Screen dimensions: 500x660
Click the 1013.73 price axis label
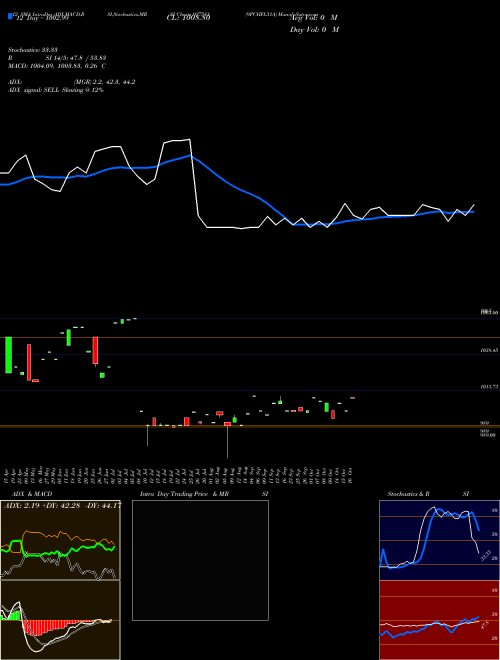click(x=489, y=386)
